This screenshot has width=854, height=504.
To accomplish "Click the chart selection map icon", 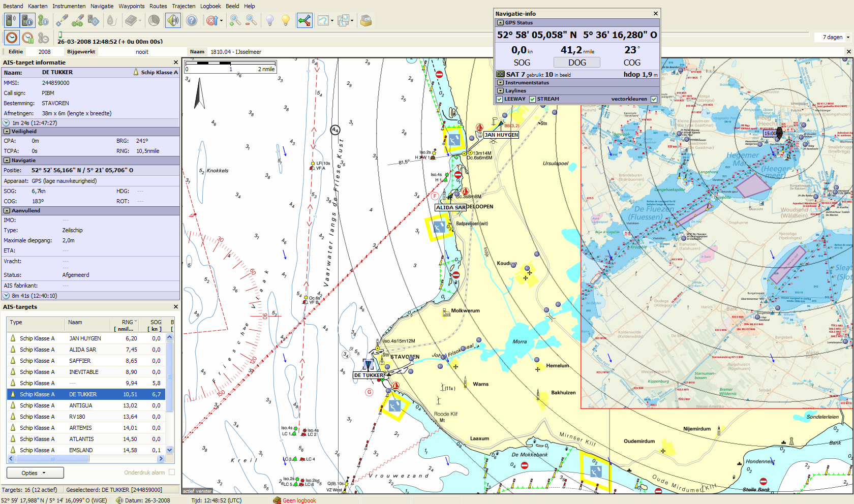I will 323,20.
